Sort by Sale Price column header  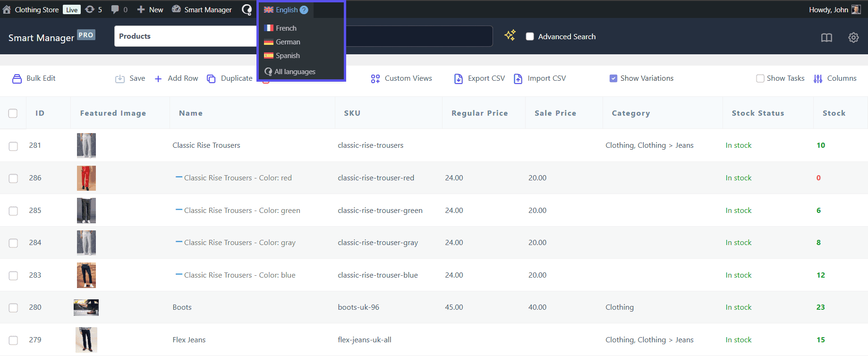(555, 113)
